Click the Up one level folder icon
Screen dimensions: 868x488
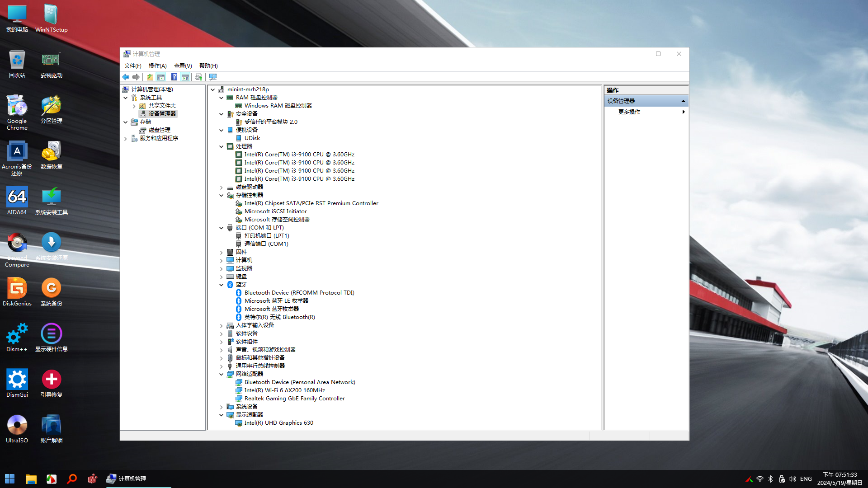[x=150, y=77]
